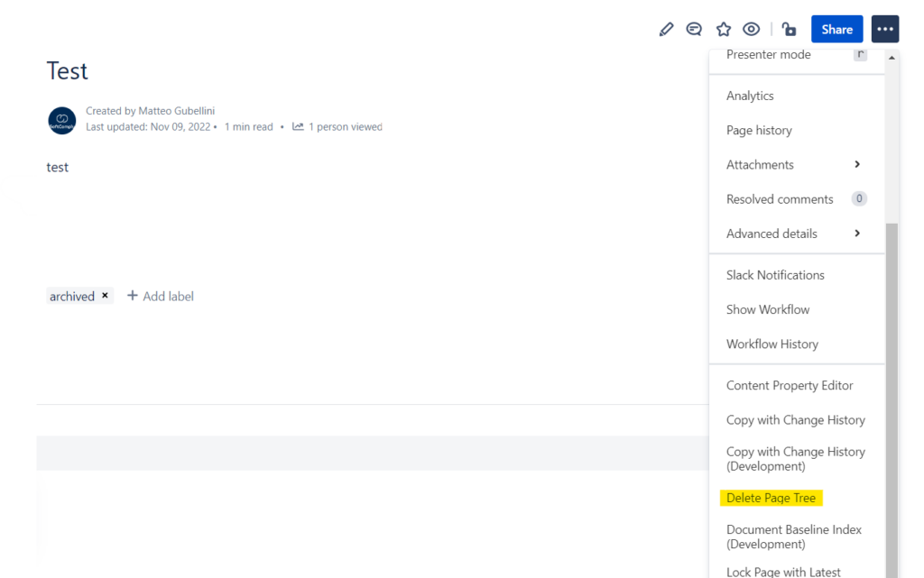This screenshot has height=578, width=924.
Task: Expand the Advanced details submenu chevron
Action: (857, 233)
